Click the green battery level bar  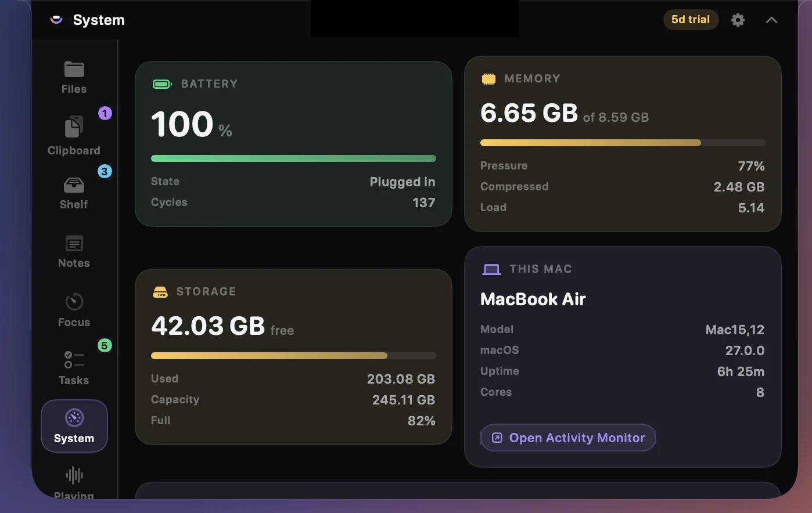(293, 158)
